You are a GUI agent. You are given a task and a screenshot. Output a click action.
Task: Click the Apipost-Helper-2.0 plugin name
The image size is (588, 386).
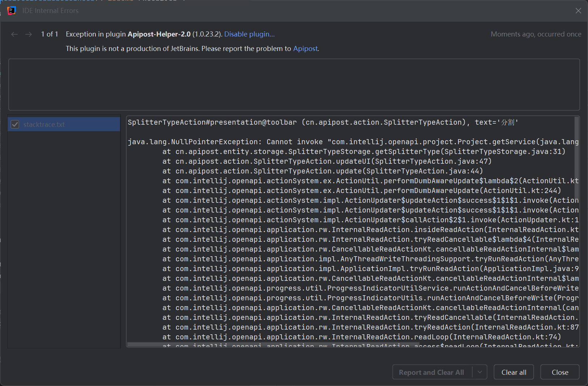tap(159, 34)
